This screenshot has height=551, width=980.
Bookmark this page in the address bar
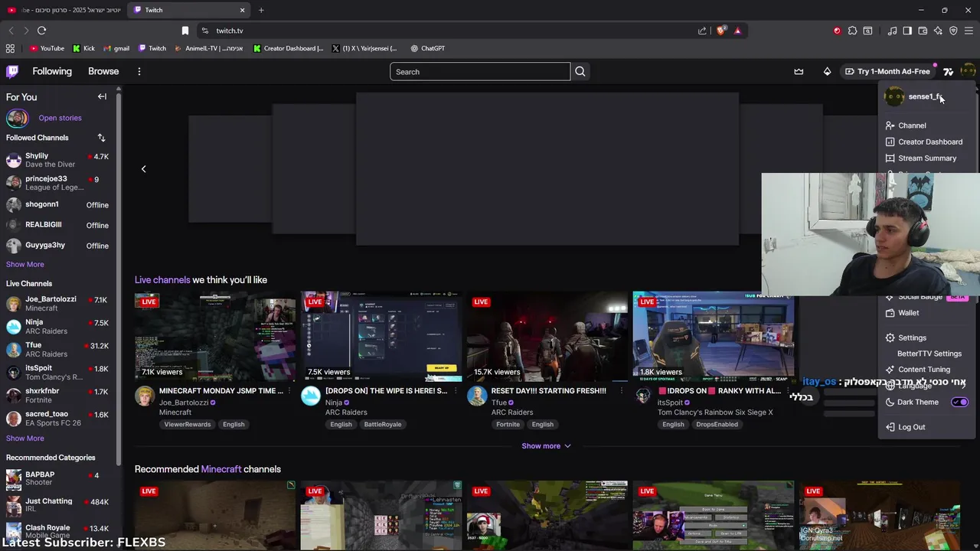pyautogui.click(x=185, y=31)
